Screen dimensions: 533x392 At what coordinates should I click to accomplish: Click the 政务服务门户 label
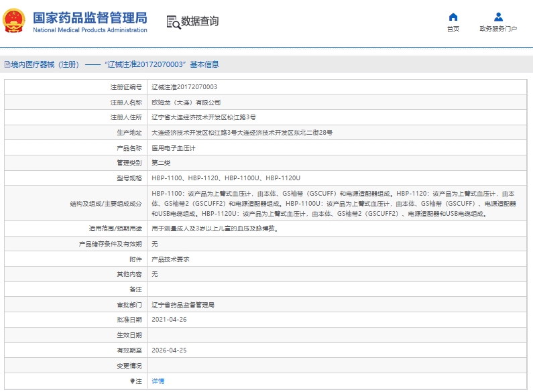(498, 29)
